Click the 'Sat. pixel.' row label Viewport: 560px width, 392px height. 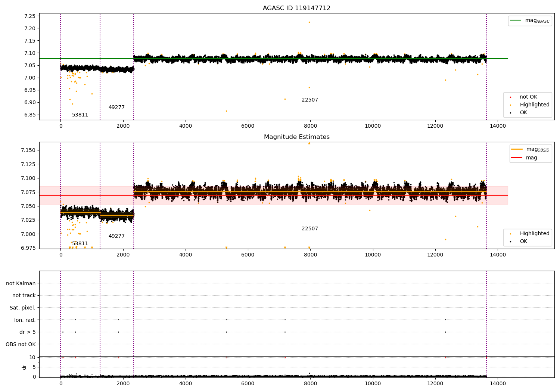[x=23, y=308]
